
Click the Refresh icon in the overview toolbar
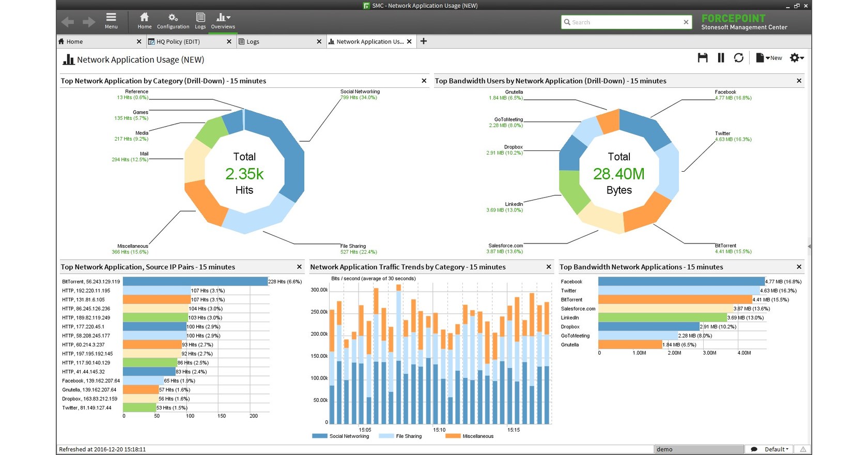pyautogui.click(x=738, y=58)
